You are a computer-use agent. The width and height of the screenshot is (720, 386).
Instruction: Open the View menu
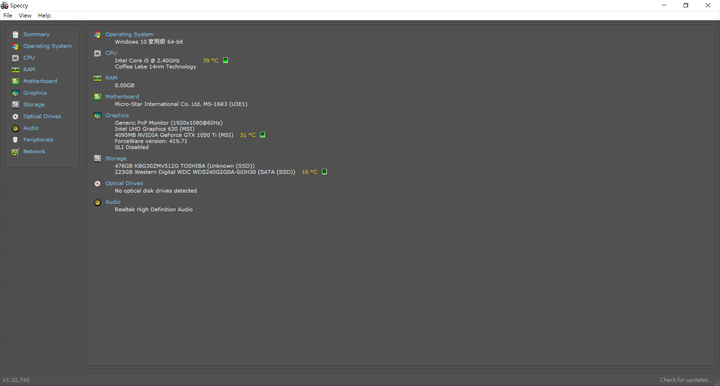pos(25,16)
